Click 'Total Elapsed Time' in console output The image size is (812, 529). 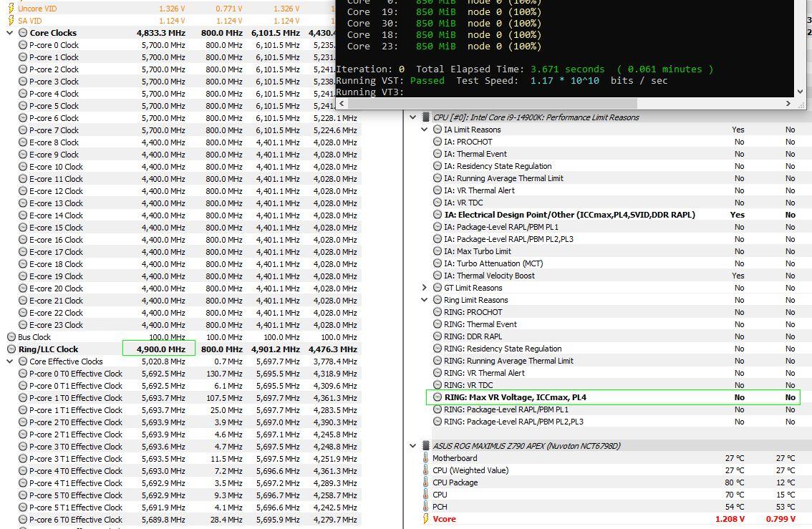(470, 69)
